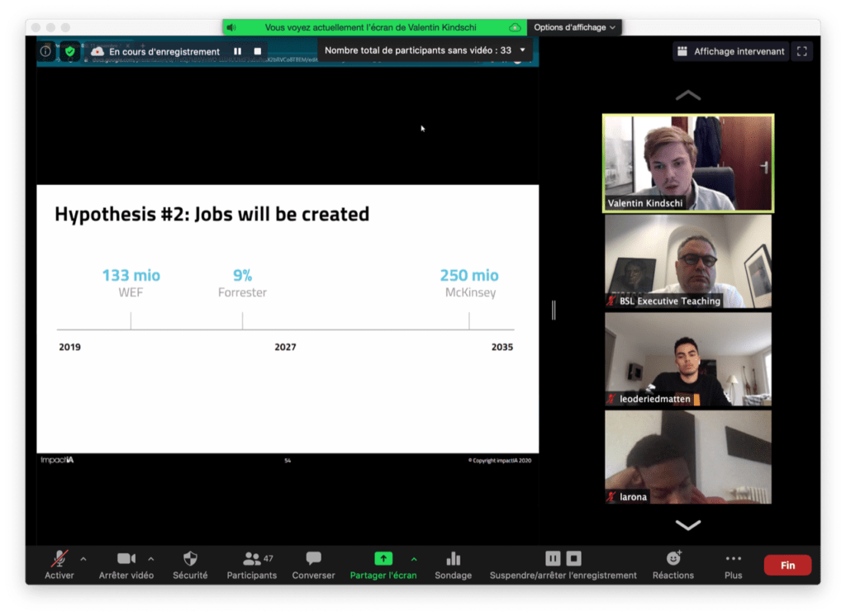Select Valentin Kindschi's video thumbnail

688,163
